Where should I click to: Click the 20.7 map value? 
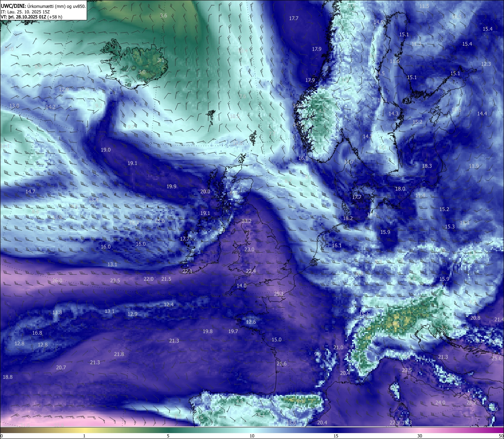(x=61, y=368)
